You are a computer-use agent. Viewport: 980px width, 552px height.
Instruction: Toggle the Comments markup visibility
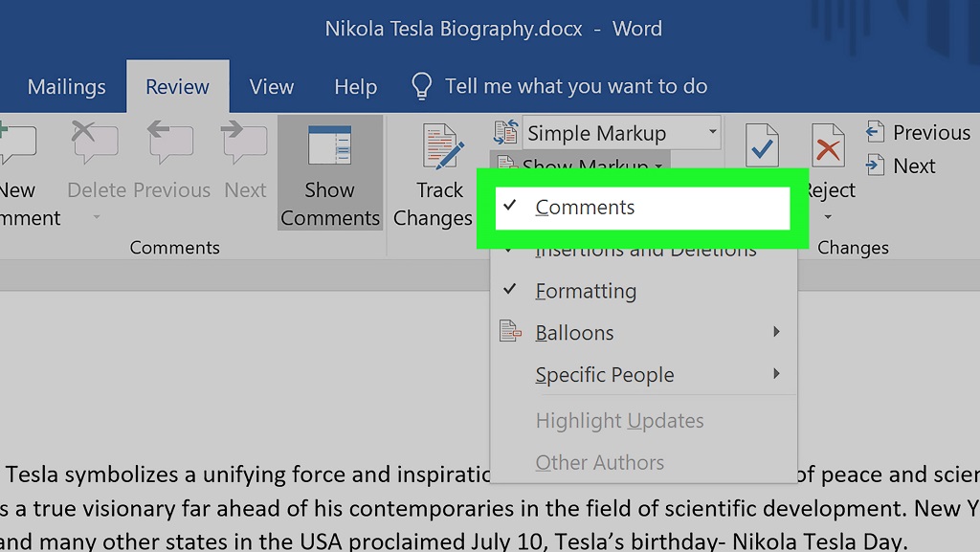coord(585,207)
